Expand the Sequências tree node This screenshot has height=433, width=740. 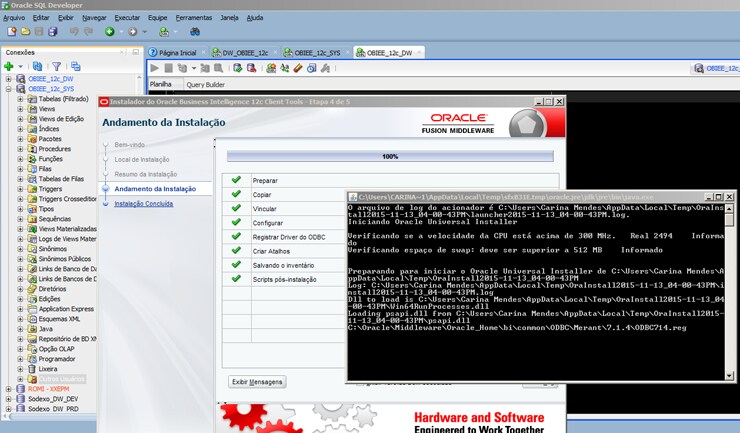(20, 219)
